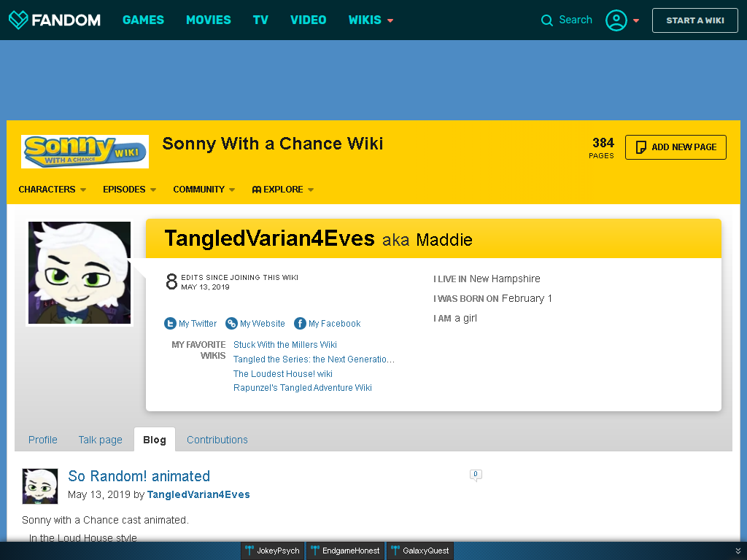747x560 pixels.
Task: Expand the Characters navigation dropdown
Action: click(53, 190)
